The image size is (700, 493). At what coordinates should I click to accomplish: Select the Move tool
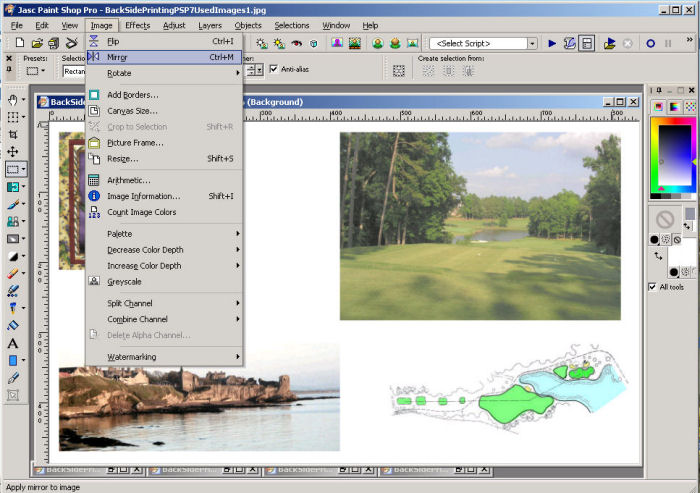[13, 152]
